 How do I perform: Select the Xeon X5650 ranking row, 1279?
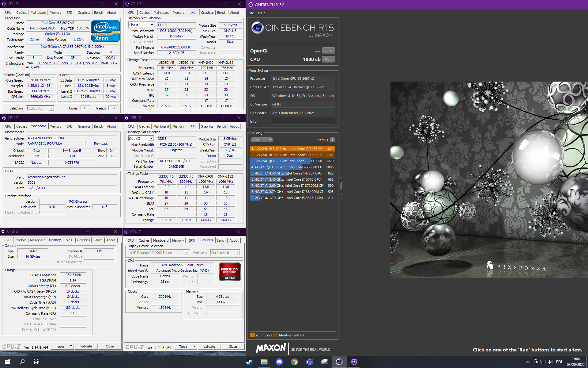[x=292, y=161]
